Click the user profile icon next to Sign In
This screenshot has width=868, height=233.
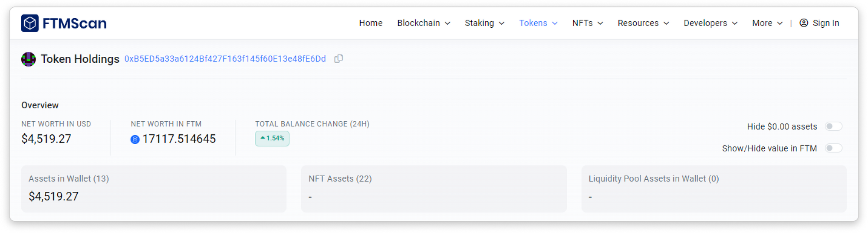pos(804,23)
